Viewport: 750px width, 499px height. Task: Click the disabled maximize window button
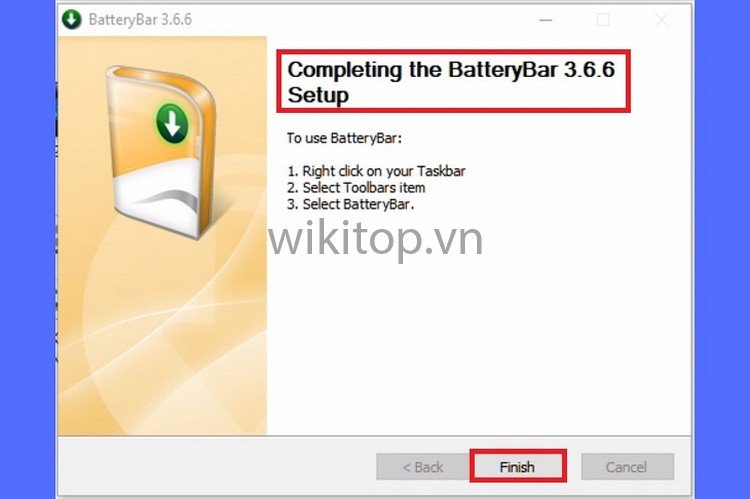coord(603,20)
